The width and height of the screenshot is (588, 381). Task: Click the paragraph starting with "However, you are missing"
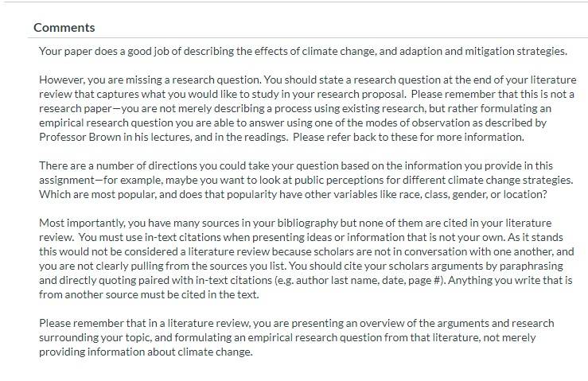[x=307, y=108]
